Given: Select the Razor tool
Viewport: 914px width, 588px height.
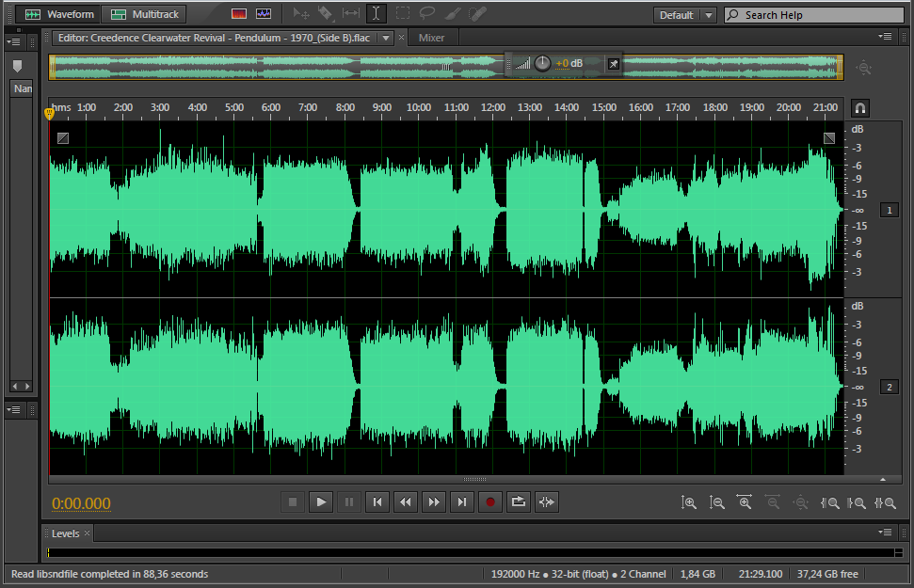Looking at the screenshot, I should point(326,13).
